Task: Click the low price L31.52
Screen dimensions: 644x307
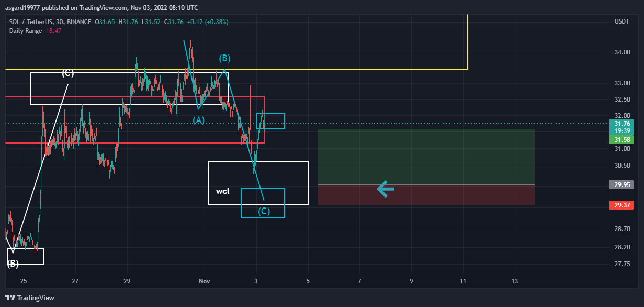Action: [151, 22]
